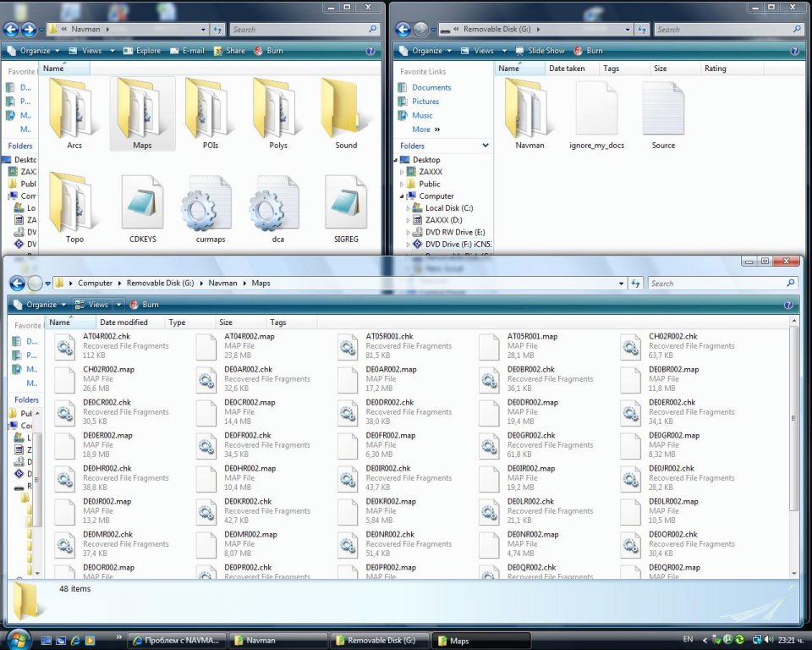Open the Maps folder icon
The width and height of the screenshot is (812, 650).
click(x=141, y=108)
